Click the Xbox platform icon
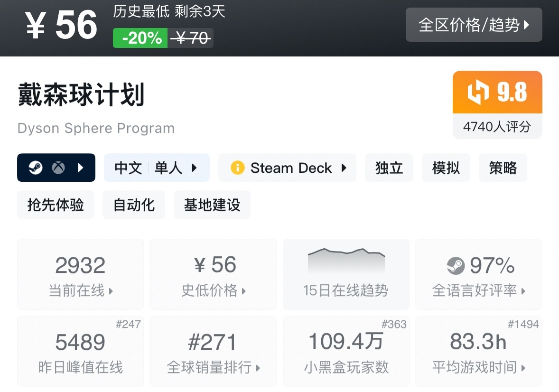Viewport: 559px width, 392px height. 58,168
